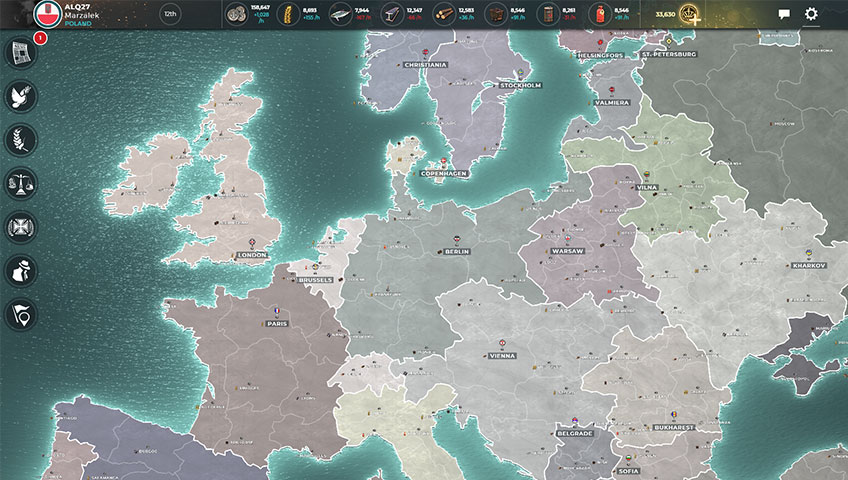Open the balance scales market icon
The height and width of the screenshot is (480, 848).
pos(21,182)
